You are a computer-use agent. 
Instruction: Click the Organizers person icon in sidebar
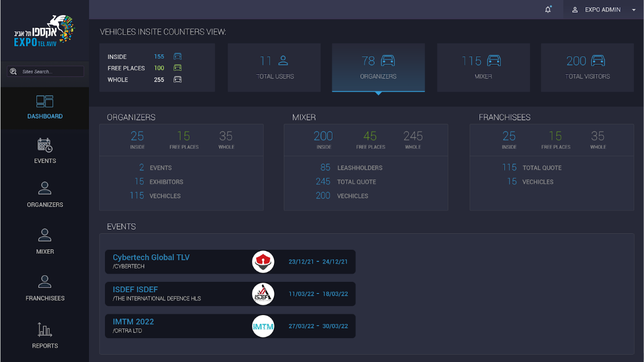pos(45,188)
